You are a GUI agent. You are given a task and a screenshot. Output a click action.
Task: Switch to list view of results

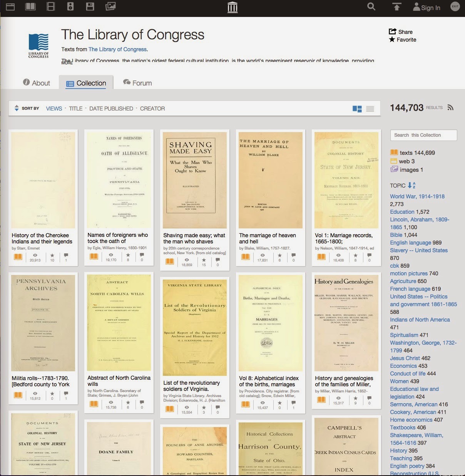370,109
